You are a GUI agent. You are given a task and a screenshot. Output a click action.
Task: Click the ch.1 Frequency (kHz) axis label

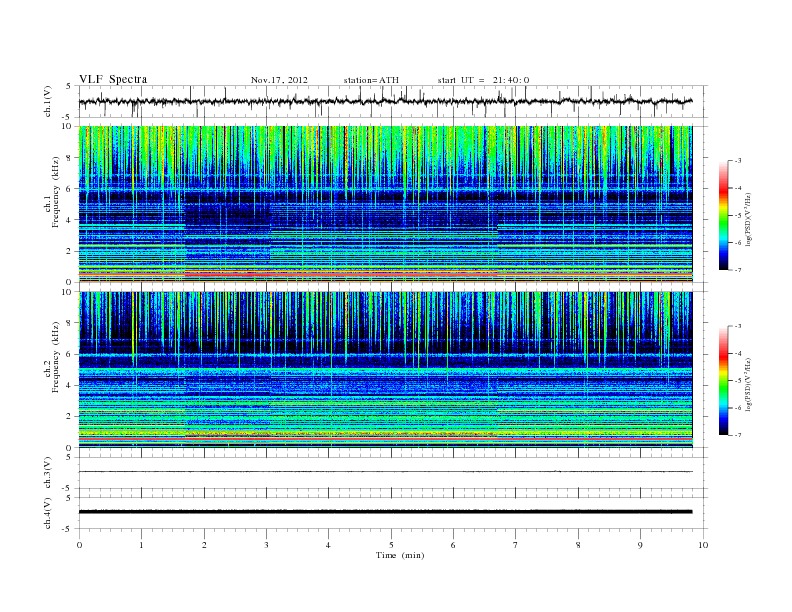(52, 192)
